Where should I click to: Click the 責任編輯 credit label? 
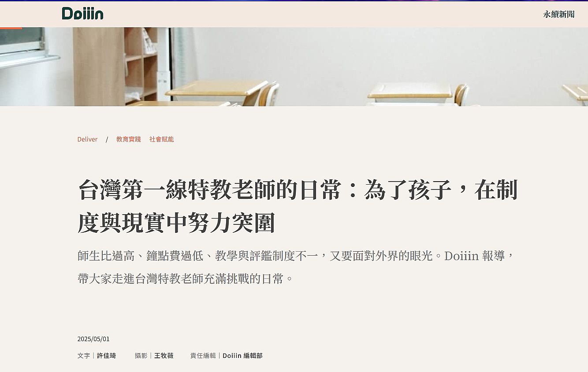(203, 355)
